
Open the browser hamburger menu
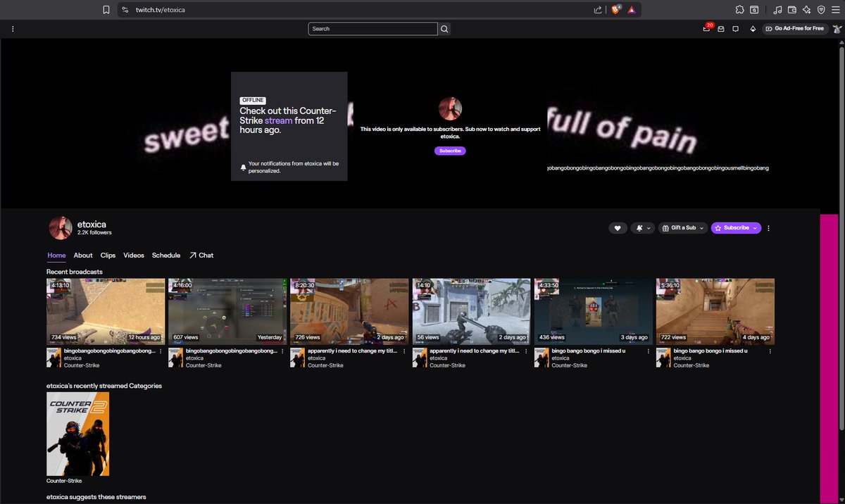click(836, 10)
